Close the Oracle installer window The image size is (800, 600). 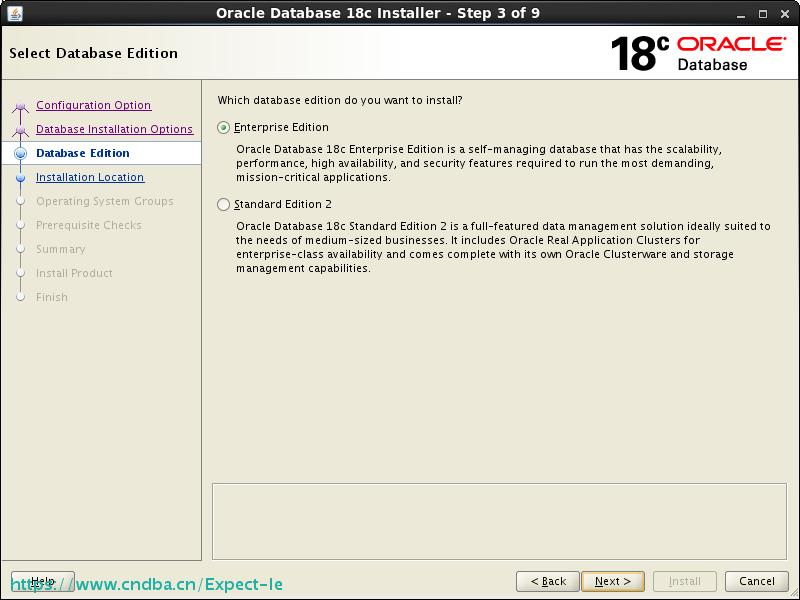[x=785, y=14]
